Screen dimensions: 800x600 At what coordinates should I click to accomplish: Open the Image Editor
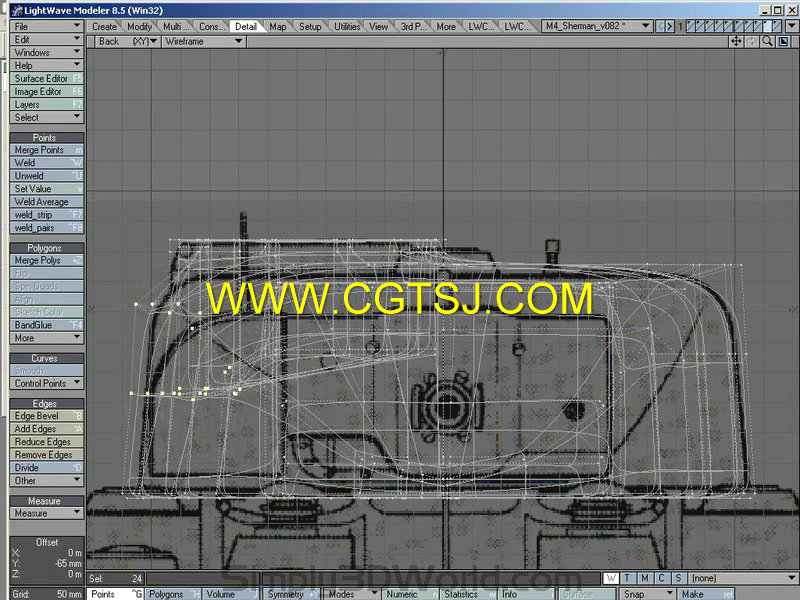(x=47, y=91)
